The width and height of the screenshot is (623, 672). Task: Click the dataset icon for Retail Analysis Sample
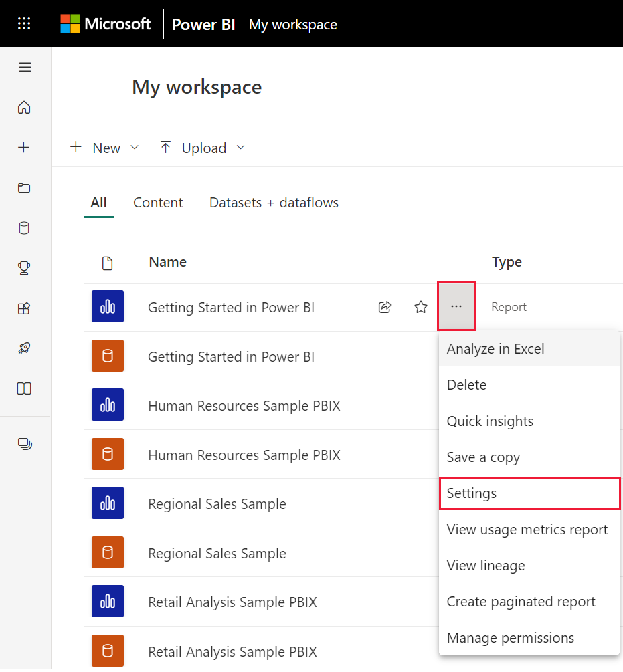click(x=108, y=651)
